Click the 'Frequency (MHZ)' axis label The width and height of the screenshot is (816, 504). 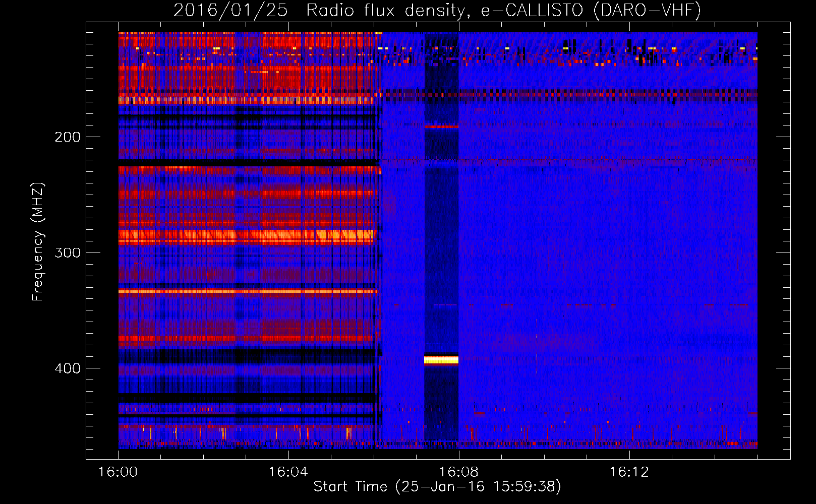pyautogui.click(x=38, y=241)
